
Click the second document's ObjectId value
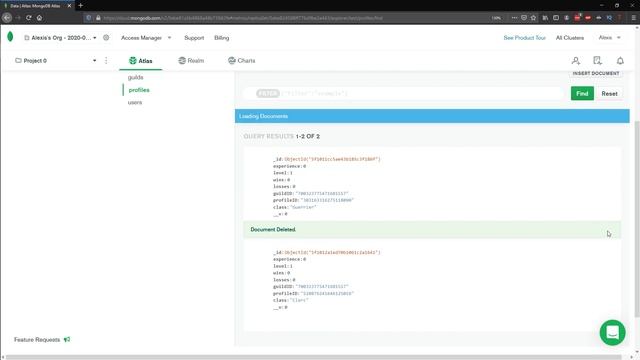(332, 252)
